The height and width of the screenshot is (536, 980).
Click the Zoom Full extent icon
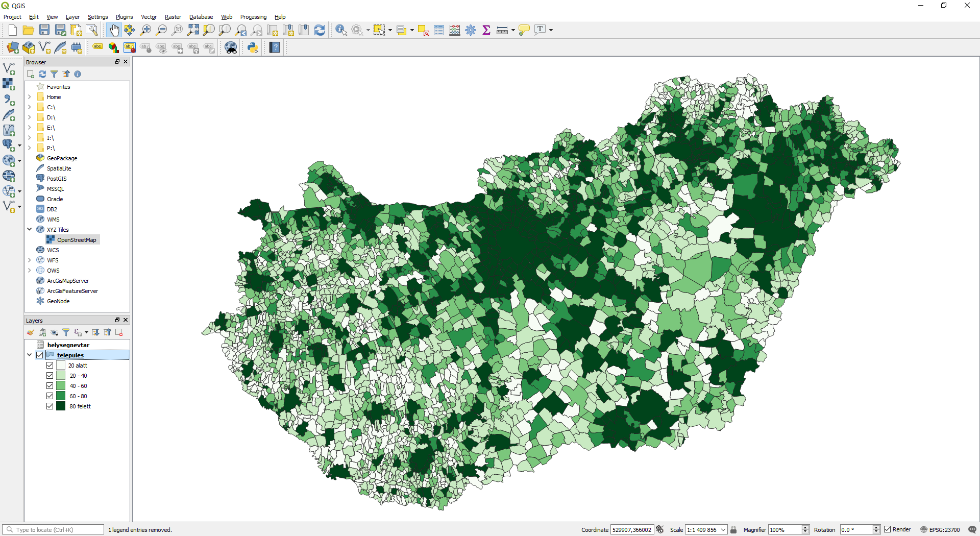[193, 30]
